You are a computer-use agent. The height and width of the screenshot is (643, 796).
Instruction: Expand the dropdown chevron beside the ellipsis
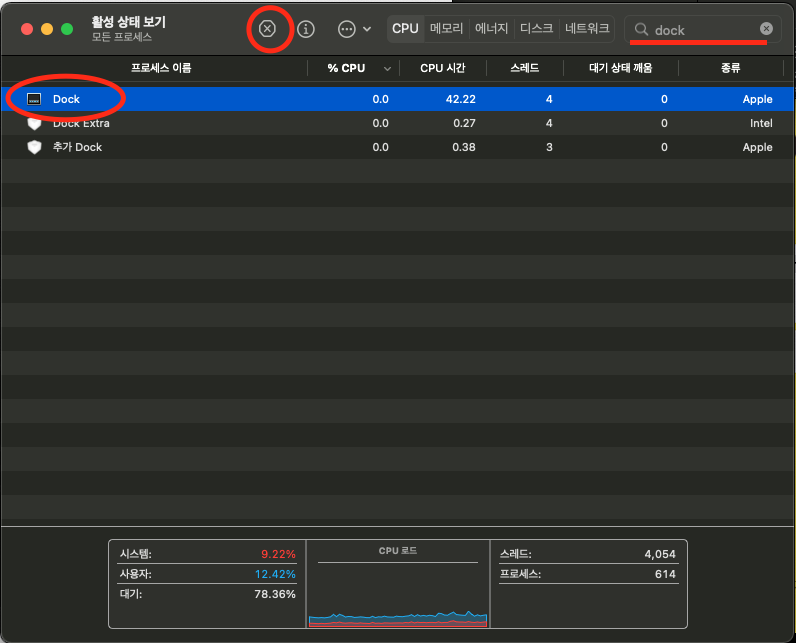click(x=367, y=29)
